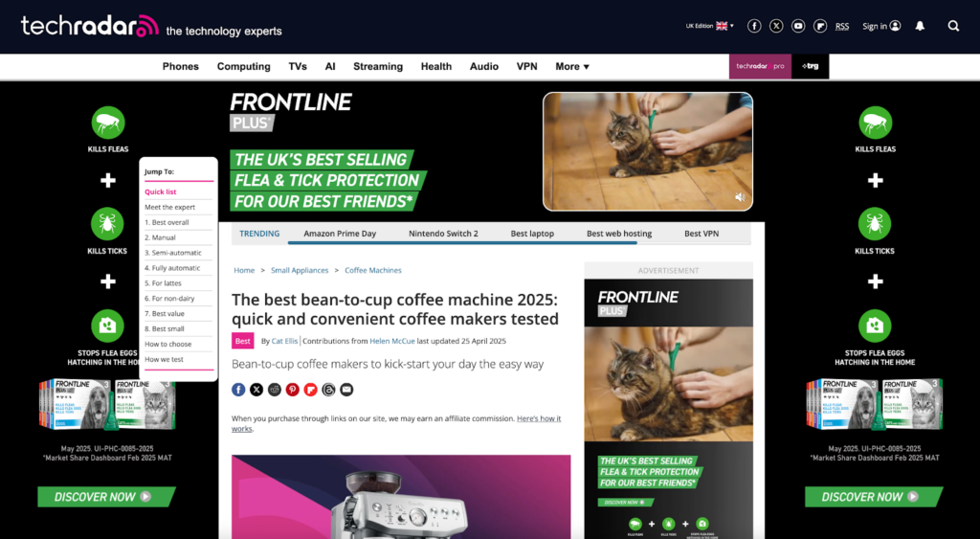
Task: Open Cat Ellis author page
Action: point(284,341)
